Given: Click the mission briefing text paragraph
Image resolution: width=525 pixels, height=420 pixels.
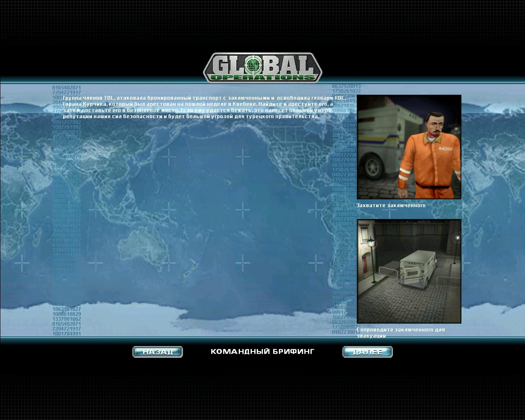Looking at the screenshot, I should 198,107.
